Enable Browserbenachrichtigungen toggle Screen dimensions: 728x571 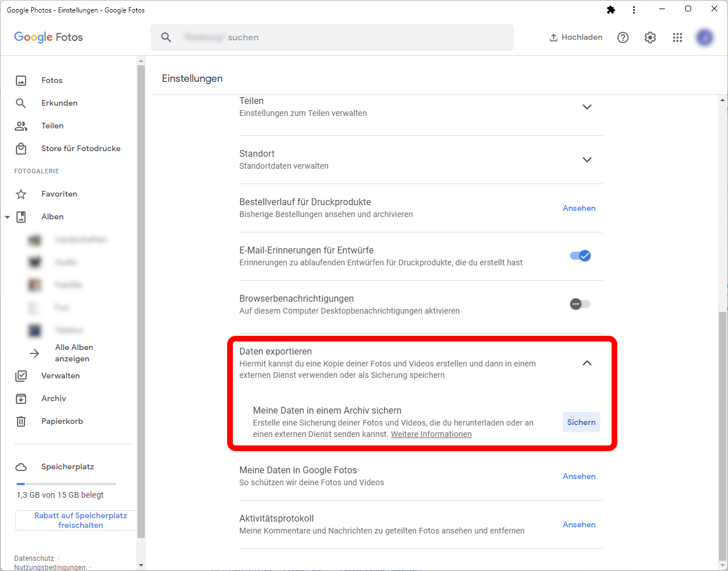[x=580, y=304]
